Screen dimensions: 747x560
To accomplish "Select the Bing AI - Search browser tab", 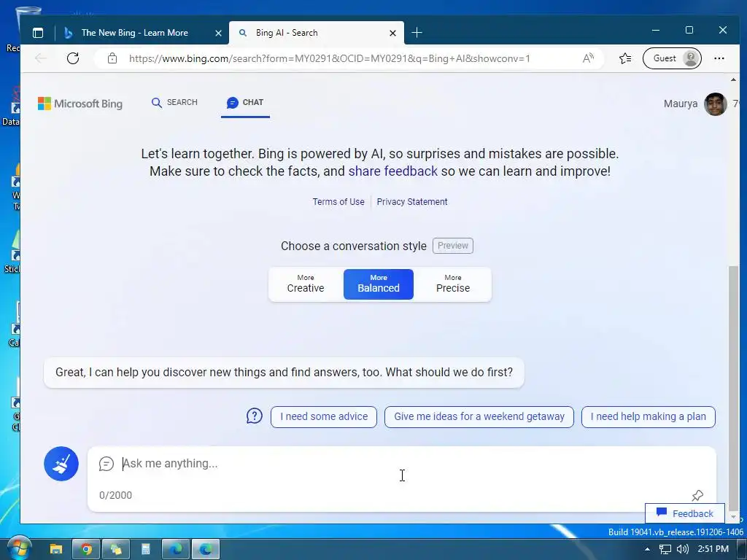I will click(317, 33).
